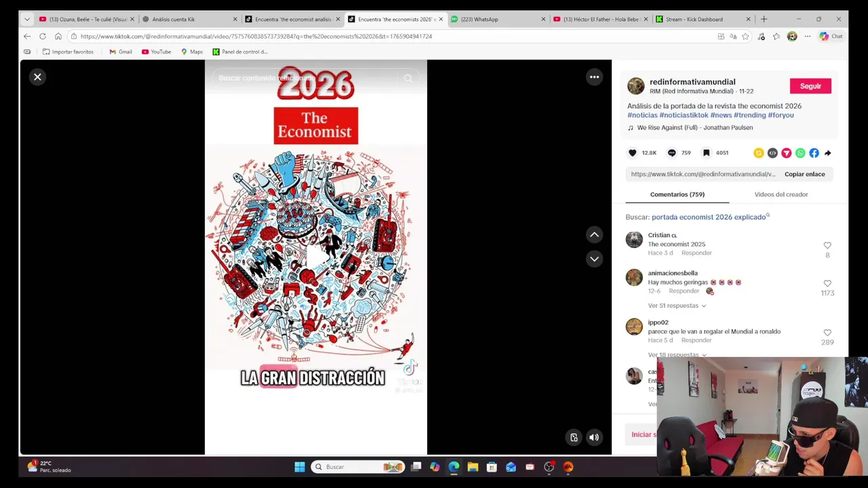Image resolution: width=868 pixels, height=488 pixels.
Task: Repost video using yellow repost icon
Action: [759, 153]
